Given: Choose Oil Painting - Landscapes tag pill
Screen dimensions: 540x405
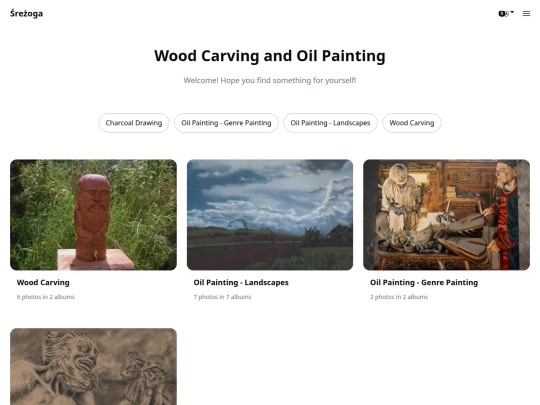Looking at the screenshot, I should click(330, 123).
